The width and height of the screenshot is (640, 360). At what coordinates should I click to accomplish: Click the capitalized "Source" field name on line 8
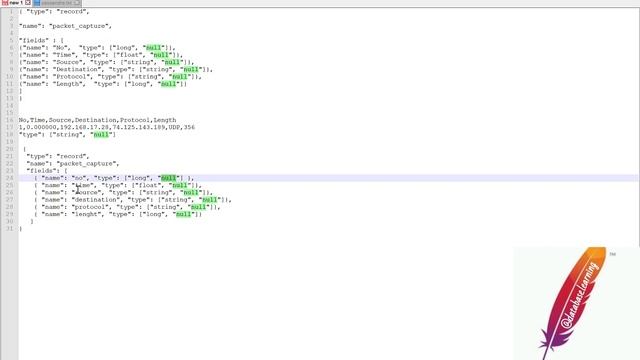pyautogui.click(x=69, y=62)
